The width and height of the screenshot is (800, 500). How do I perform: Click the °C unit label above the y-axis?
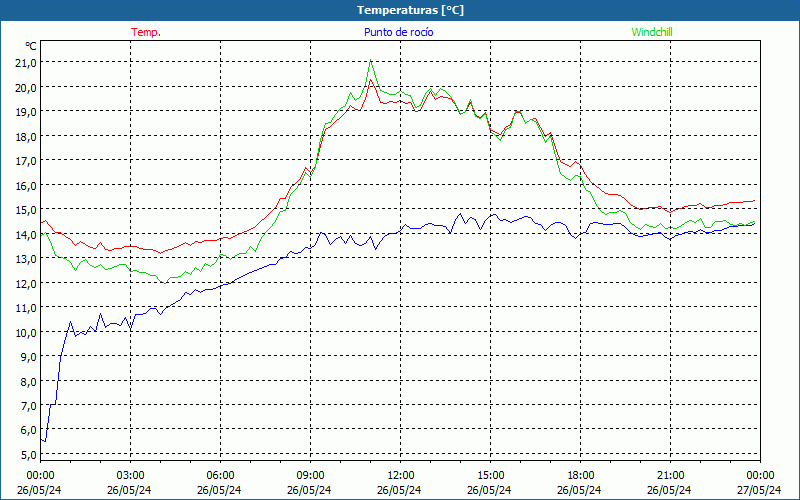click(31, 46)
